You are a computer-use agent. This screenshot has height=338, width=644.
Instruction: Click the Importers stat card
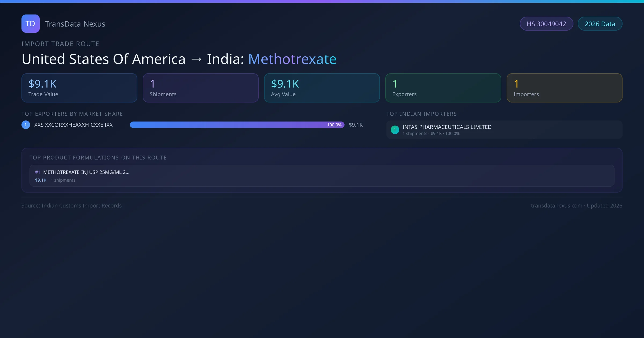(564, 88)
